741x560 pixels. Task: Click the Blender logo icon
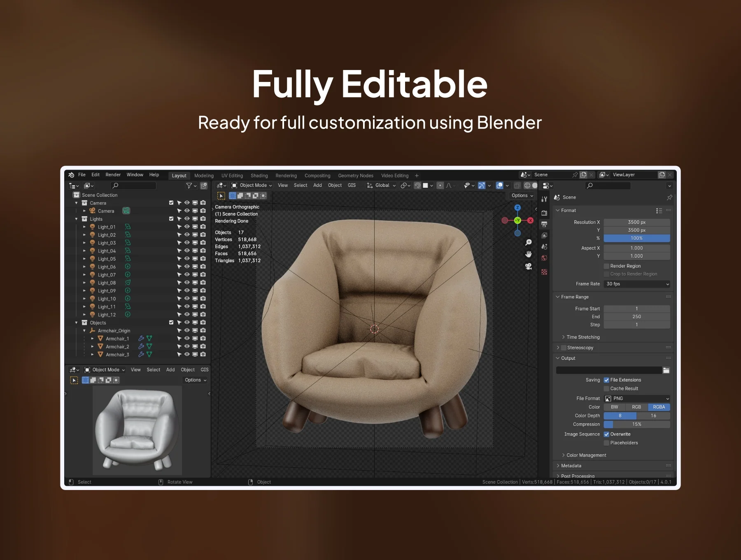click(71, 175)
